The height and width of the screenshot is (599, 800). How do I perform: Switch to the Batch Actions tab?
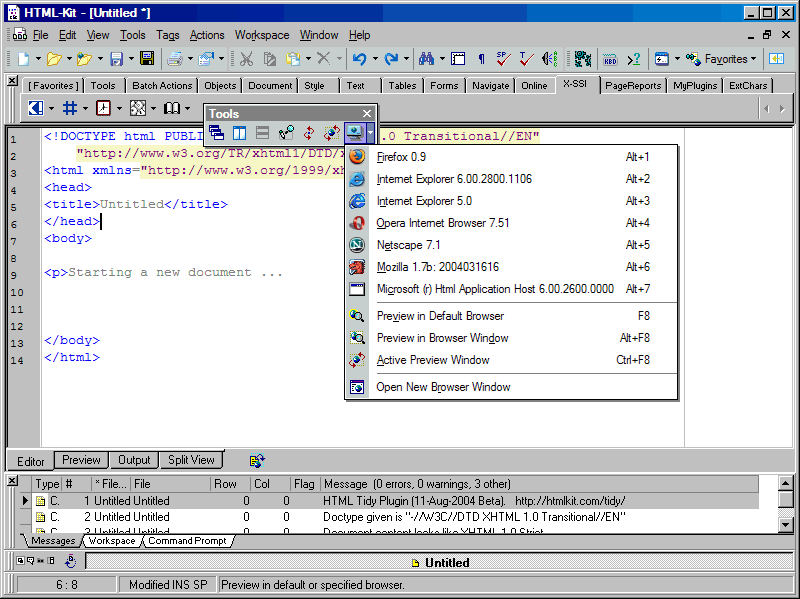point(162,85)
